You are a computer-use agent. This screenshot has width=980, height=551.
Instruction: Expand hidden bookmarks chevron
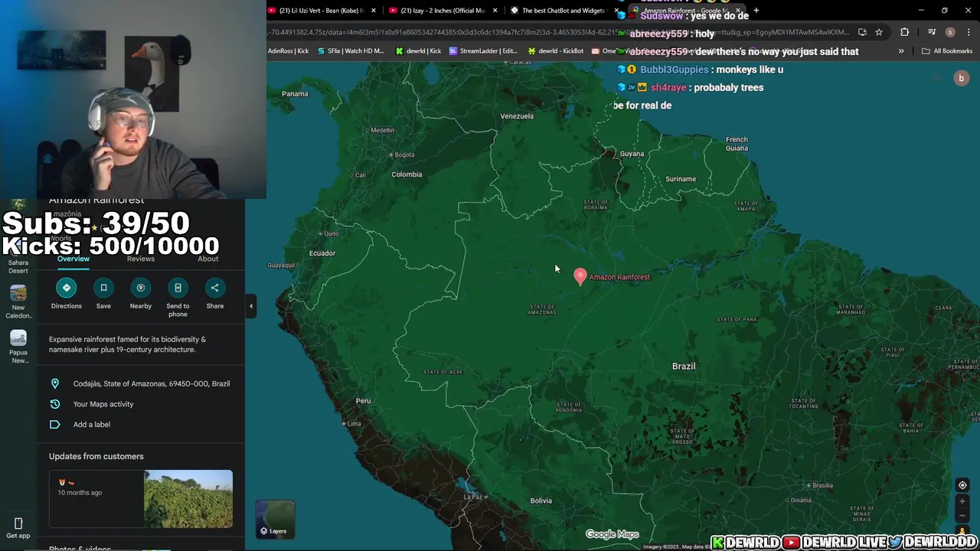[901, 51]
